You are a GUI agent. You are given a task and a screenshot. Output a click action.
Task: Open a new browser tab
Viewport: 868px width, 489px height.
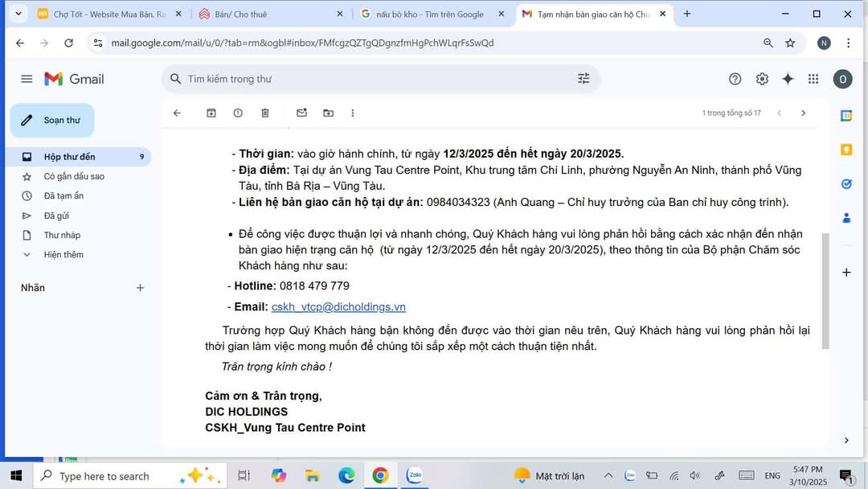coord(687,14)
